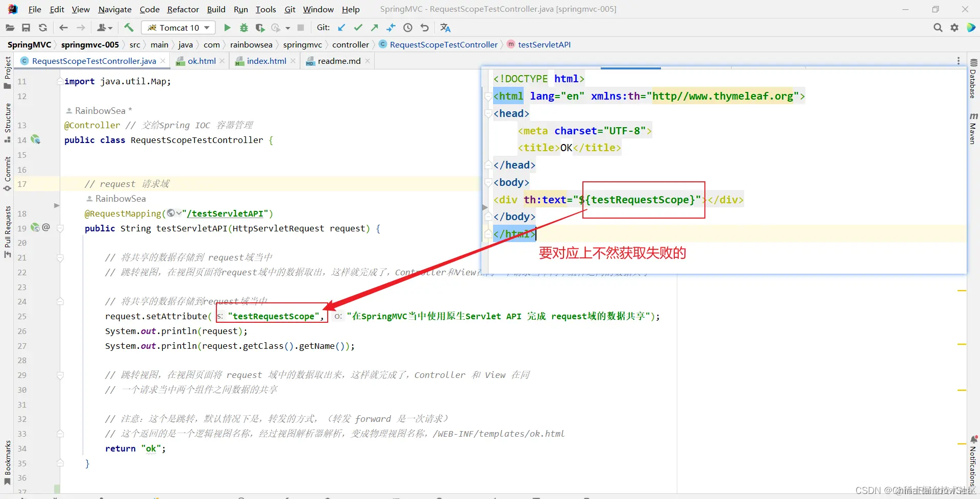This screenshot has height=499, width=980.
Task: Switch to the index.html tab
Action: (266, 61)
